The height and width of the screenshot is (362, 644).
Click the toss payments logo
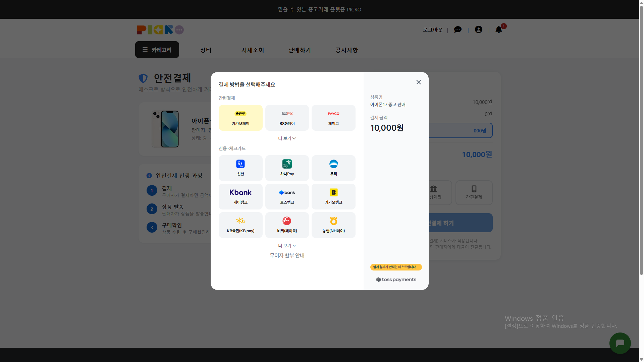click(396, 280)
